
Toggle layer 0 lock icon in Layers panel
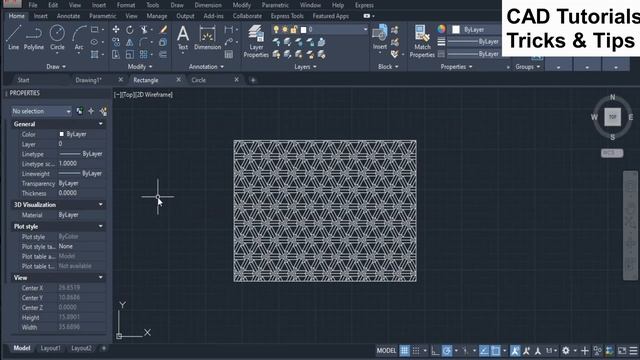[x=294, y=29]
